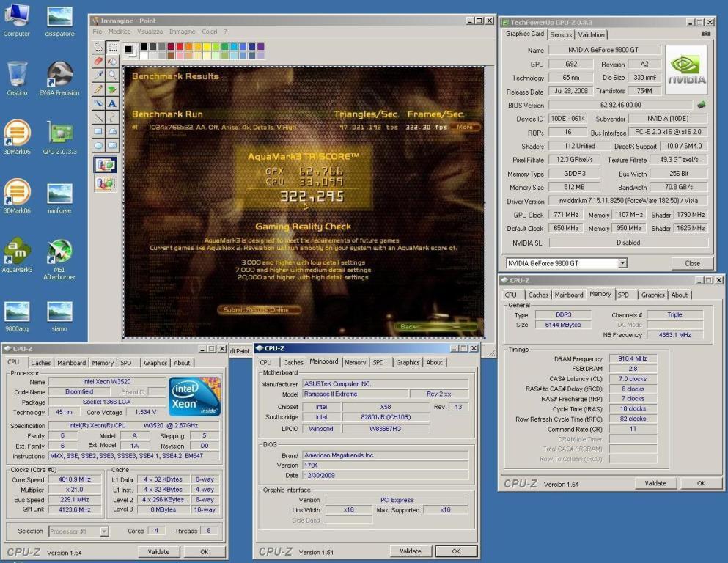The height and width of the screenshot is (563, 728).
Task: Open the EVGA Precision desktop shortcut
Action: [x=59, y=78]
